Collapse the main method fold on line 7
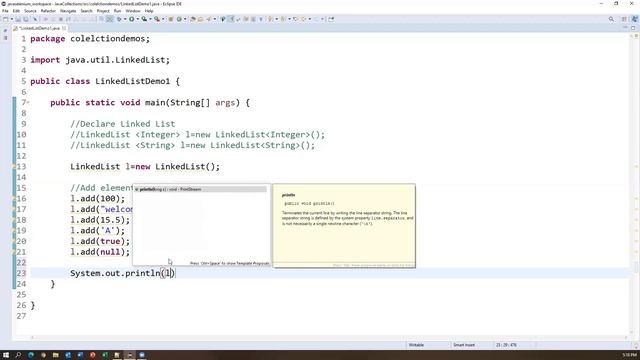This screenshot has height=360, width=640. 28,102
